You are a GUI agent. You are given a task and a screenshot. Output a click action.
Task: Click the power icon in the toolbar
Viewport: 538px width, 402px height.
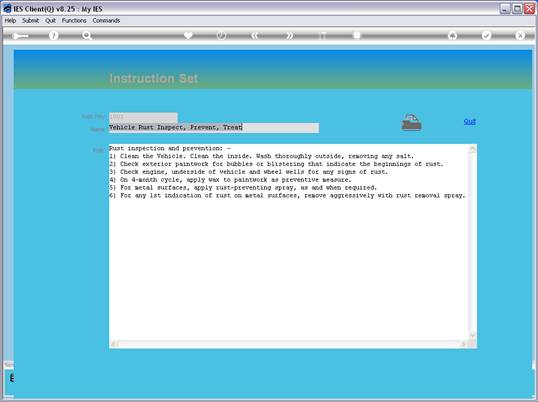[x=221, y=35]
